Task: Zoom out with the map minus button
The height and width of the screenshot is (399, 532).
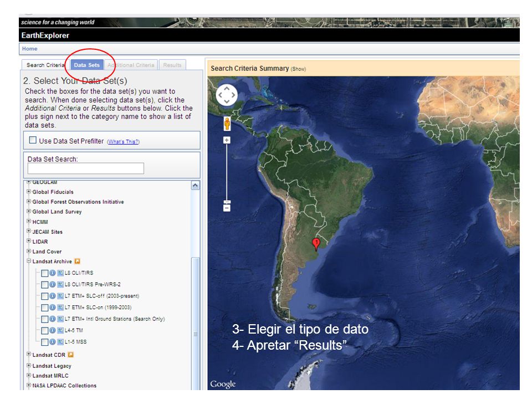Action: point(227,208)
